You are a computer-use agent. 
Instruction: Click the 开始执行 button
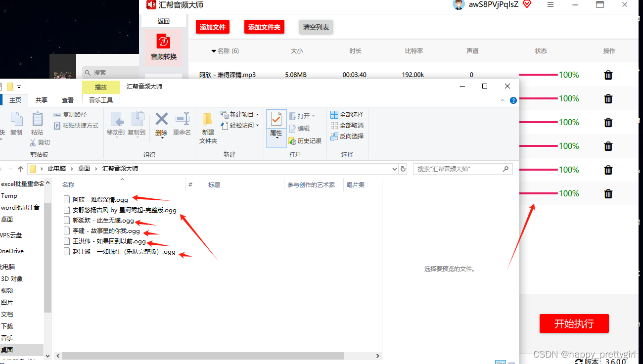[x=574, y=324]
